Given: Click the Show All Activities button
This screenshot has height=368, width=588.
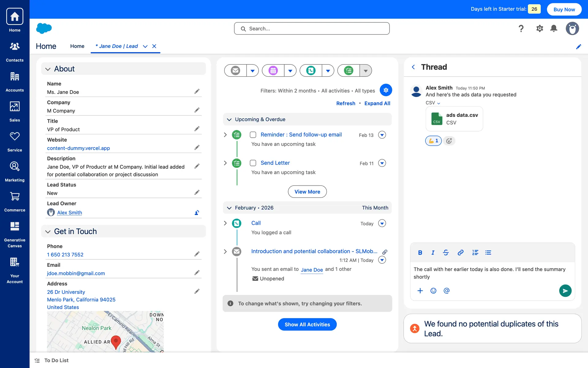Looking at the screenshot, I should [307, 324].
